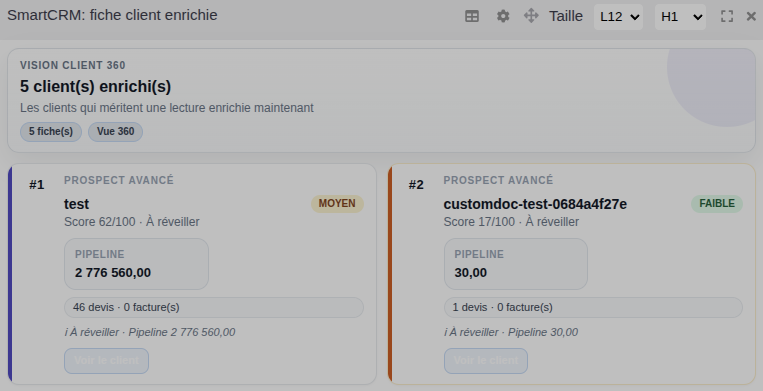Screen dimensions: 763x391
Task: Click the FAIBLE badge on customdoc card
Action: click(x=717, y=204)
